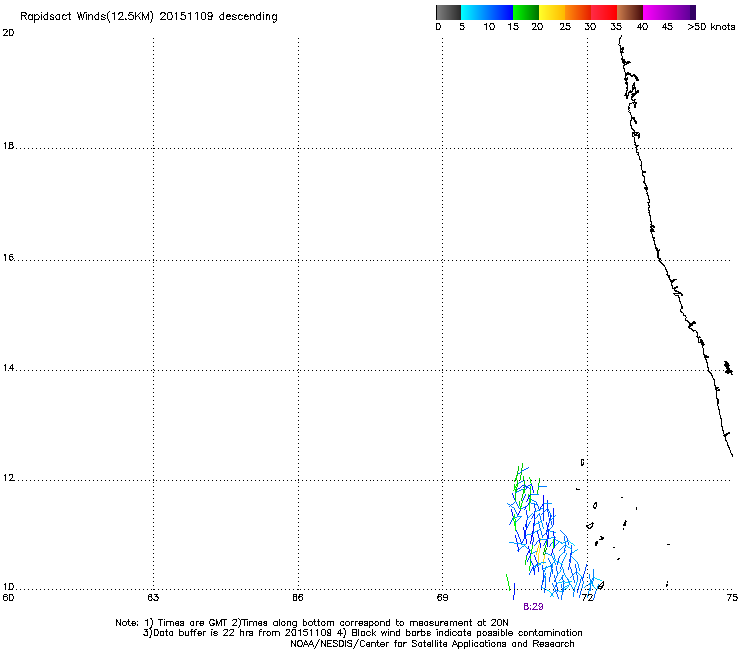Click the '45' label under the color bar
The height and width of the screenshot is (650, 740).
click(x=667, y=27)
